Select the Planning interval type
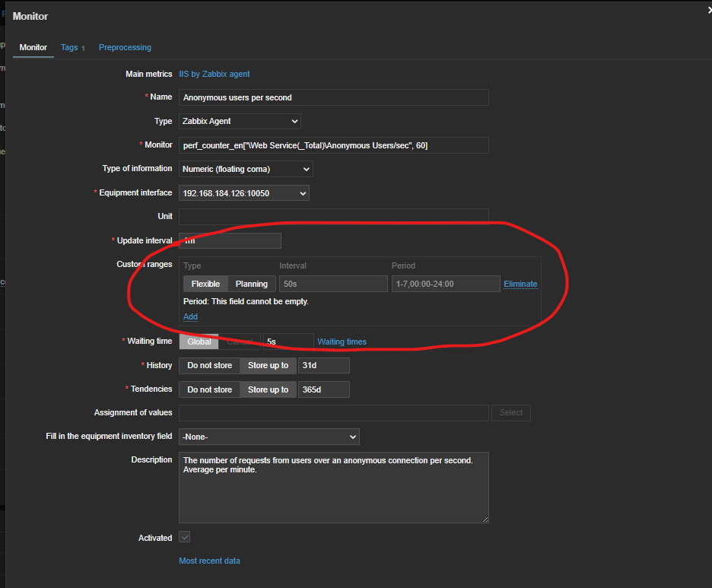This screenshot has width=712, height=588. click(x=251, y=284)
